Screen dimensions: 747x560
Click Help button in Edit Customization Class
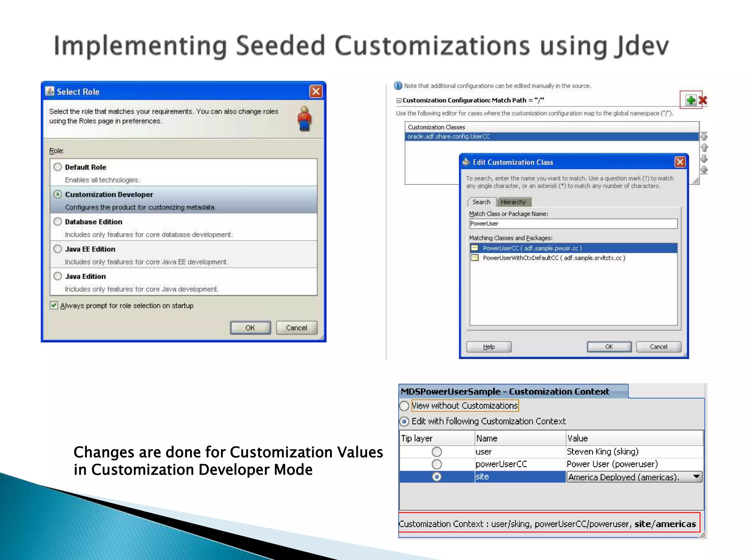point(489,347)
